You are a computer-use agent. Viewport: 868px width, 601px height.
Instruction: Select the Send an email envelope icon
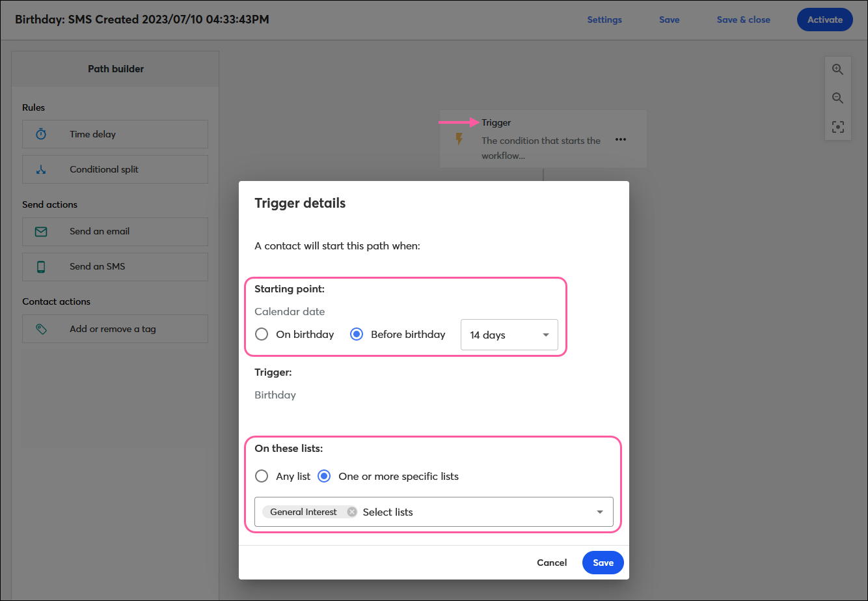pos(42,232)
